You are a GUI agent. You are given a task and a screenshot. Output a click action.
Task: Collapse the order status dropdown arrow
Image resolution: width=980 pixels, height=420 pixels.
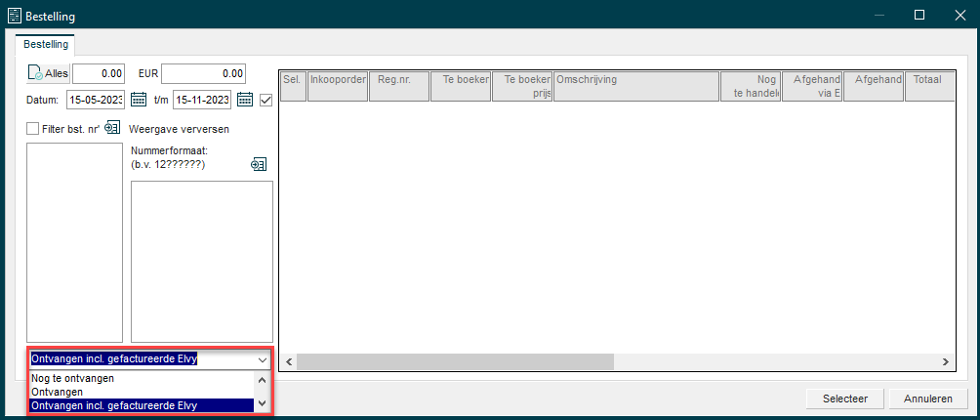click(x=262, y=359)
